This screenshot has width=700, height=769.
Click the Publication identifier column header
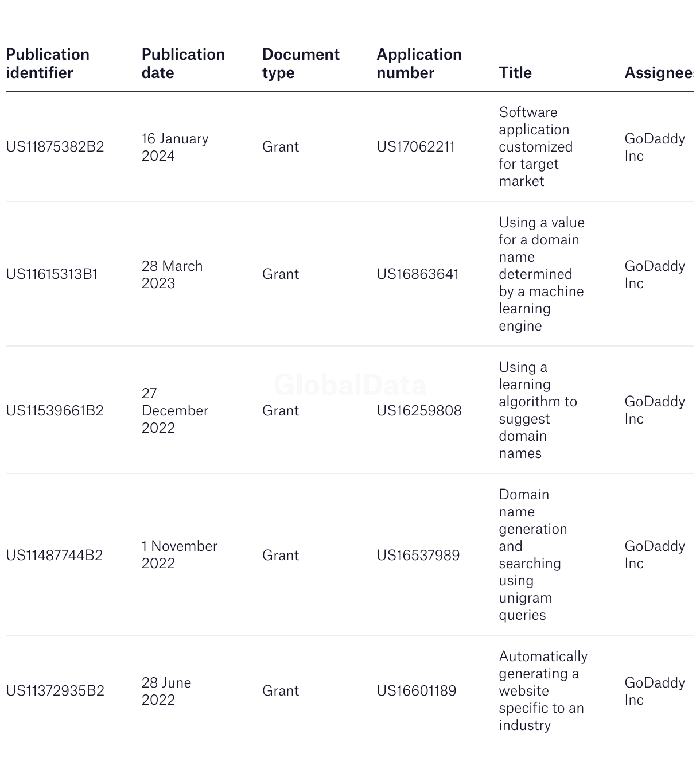(x=48, y=64)
